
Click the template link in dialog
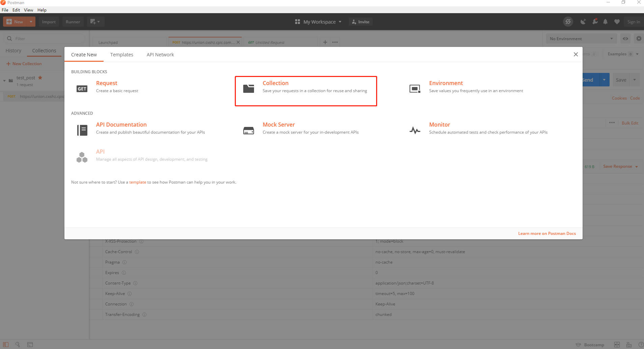pos(138,182)
